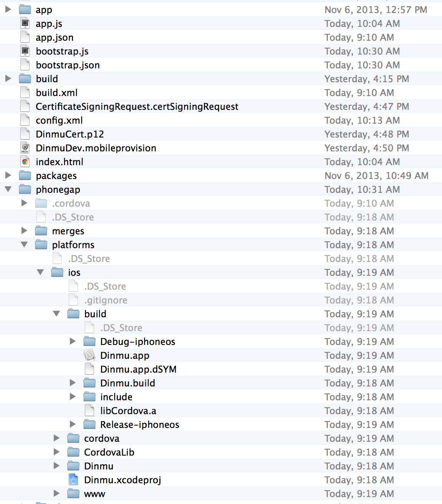Select the 'Today, 10:13 AM' date for config.xml
The height and width of the screenshot is (504, 442).
click(362, 120)
